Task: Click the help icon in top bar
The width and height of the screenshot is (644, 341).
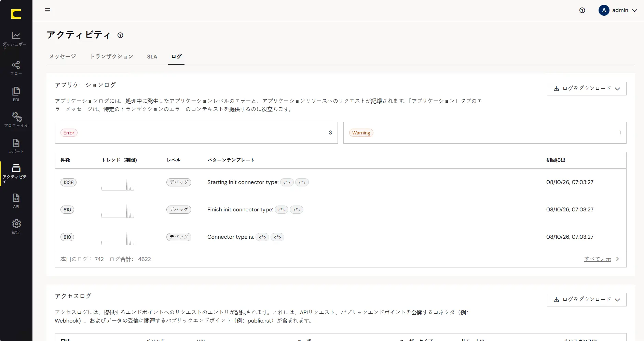Action: pos(582,10)
